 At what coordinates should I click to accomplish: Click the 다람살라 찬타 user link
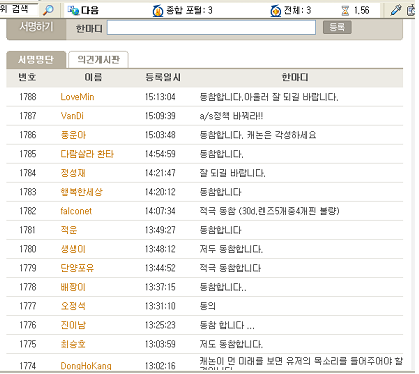(87, 154)
